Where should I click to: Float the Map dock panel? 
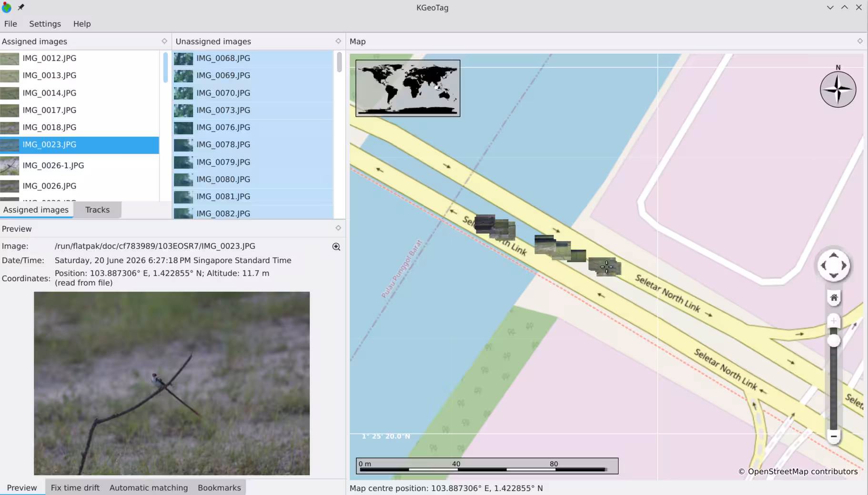[860, 41]
